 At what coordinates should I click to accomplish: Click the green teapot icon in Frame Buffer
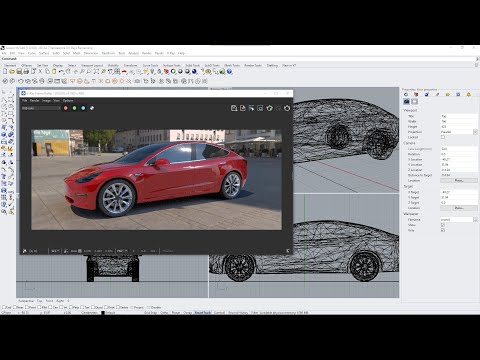(269, 108)
